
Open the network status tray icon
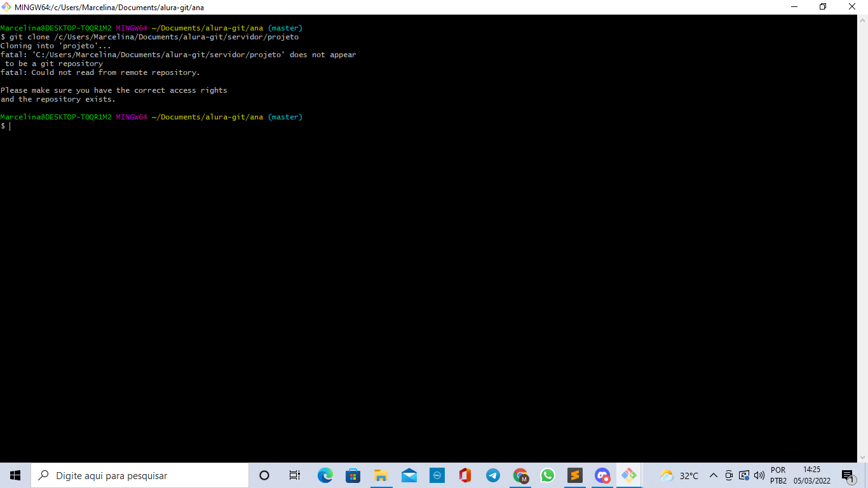[744, 475]
